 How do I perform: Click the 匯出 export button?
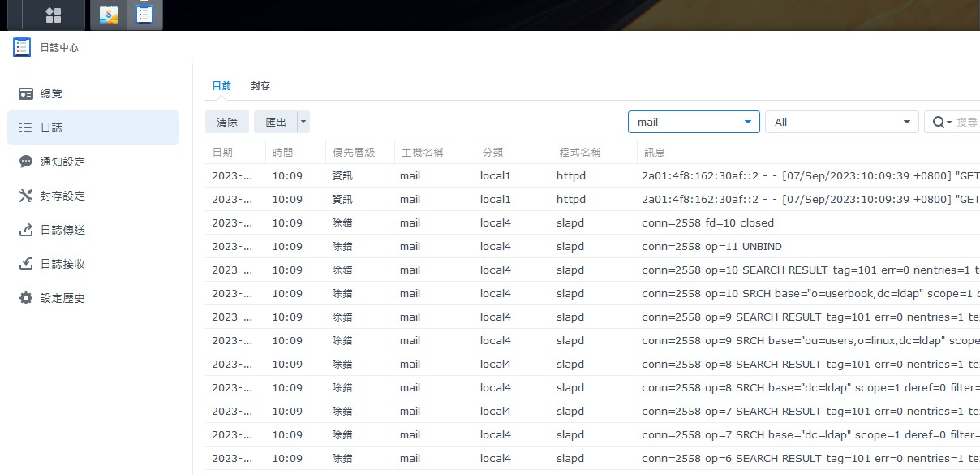[x=276, y=122]
